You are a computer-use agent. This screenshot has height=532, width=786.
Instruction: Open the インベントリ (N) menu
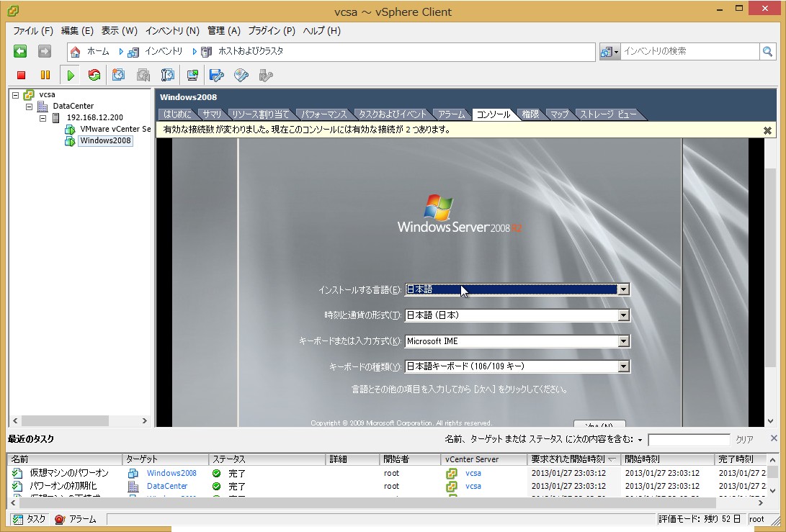(x=172, y=31)
